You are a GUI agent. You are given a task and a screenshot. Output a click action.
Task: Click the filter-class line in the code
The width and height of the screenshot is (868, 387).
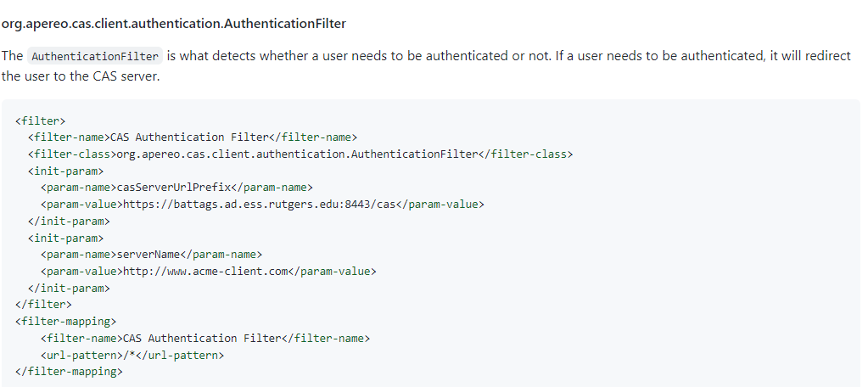click(x=300, y=154)
